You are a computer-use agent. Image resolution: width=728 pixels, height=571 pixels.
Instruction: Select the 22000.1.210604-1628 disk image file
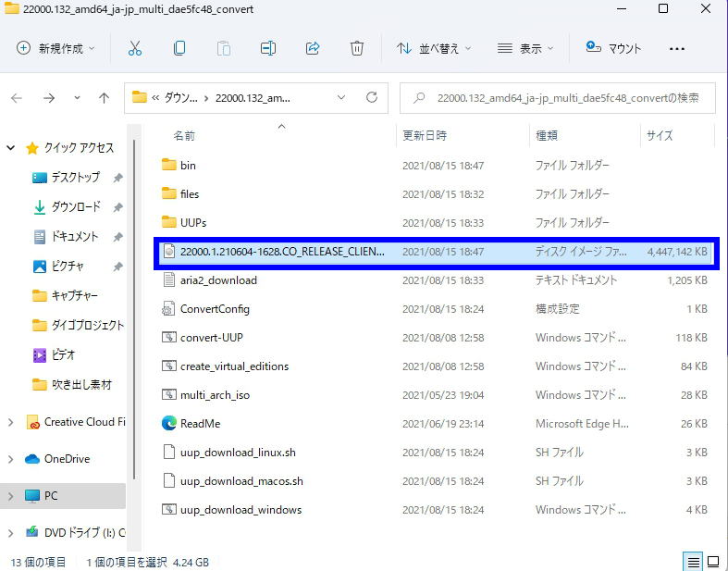coord(436,252)
